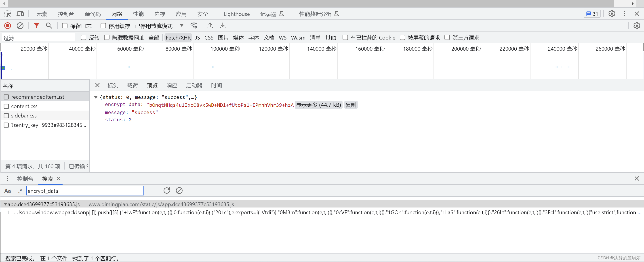
Task: Switch to 元素 panel tab
Action: [42, 14]
